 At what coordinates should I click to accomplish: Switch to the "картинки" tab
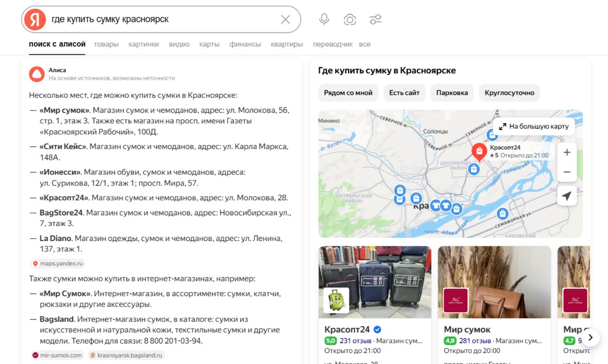143,44
